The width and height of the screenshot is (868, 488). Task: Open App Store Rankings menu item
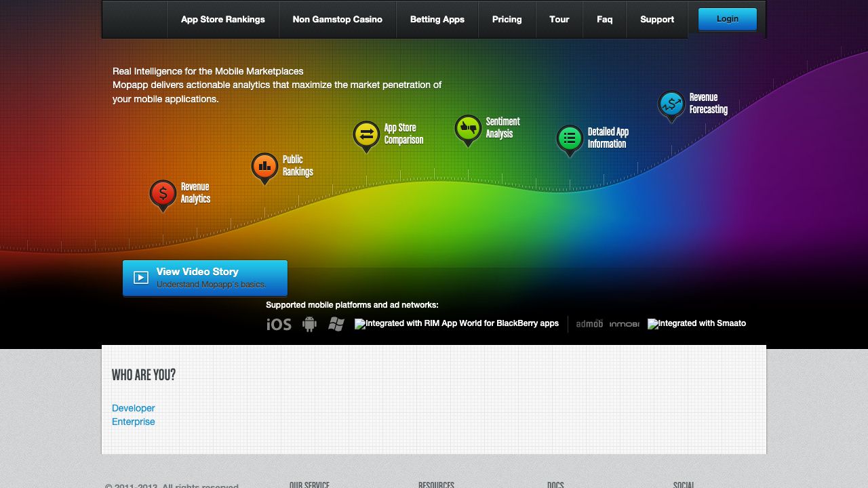222,20
